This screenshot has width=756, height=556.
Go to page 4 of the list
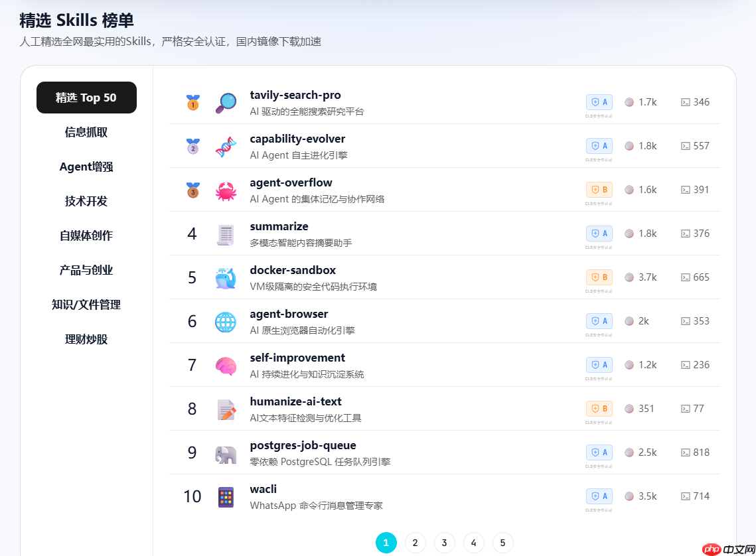(473, 543)
